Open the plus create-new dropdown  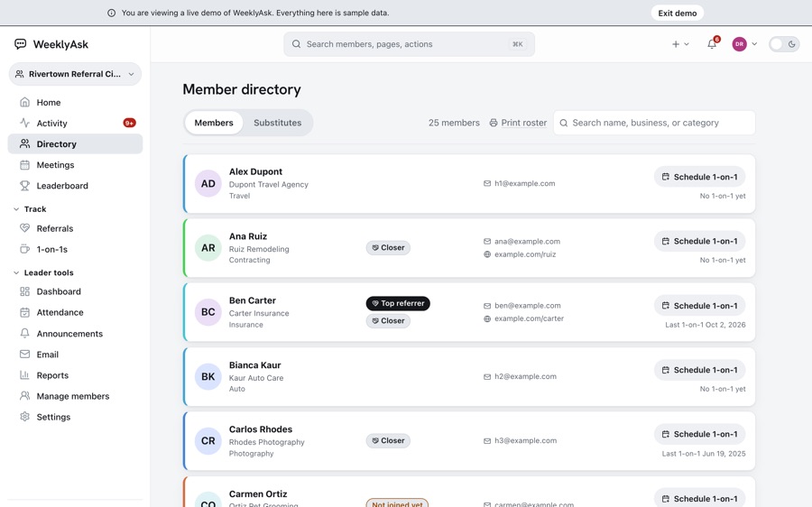click(680, 44)
